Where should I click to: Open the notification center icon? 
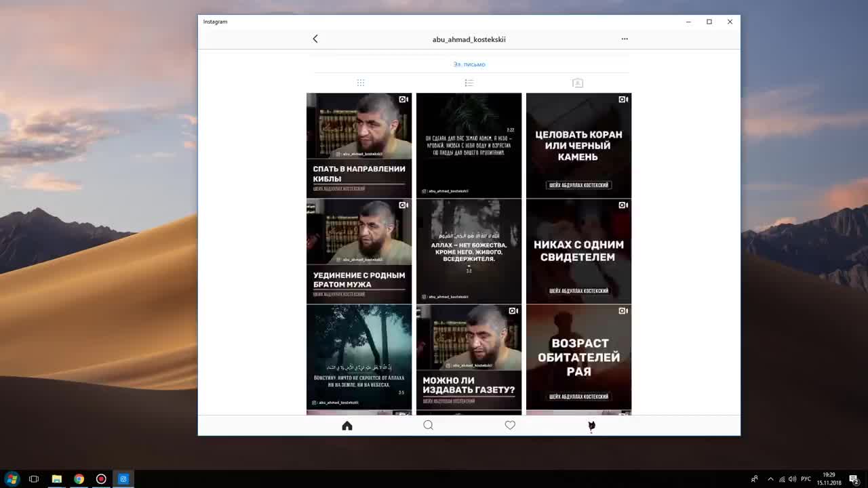[854, 479]
